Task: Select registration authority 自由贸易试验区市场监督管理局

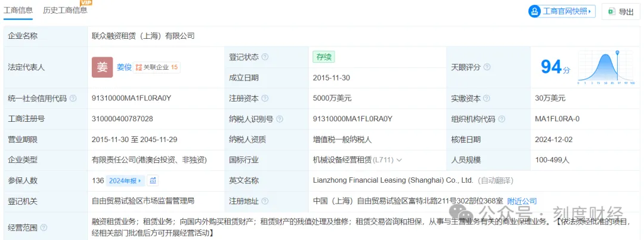Action: (x=143, y=201)
